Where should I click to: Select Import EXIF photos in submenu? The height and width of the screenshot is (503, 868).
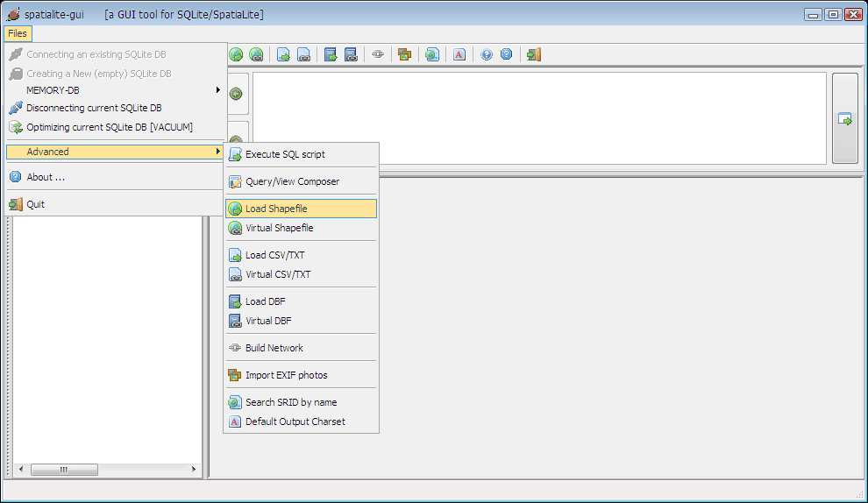point(301,375)
